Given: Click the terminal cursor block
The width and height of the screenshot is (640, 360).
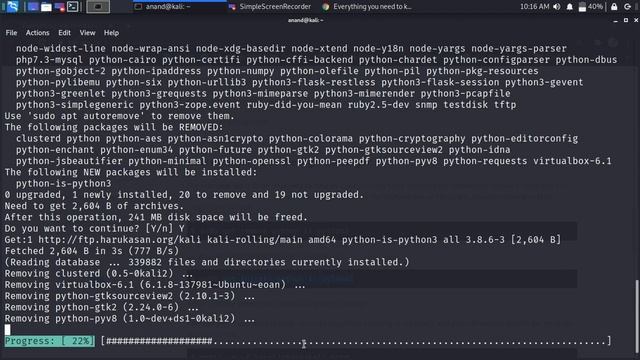Looking at the screenshot, I should point(8,329).
